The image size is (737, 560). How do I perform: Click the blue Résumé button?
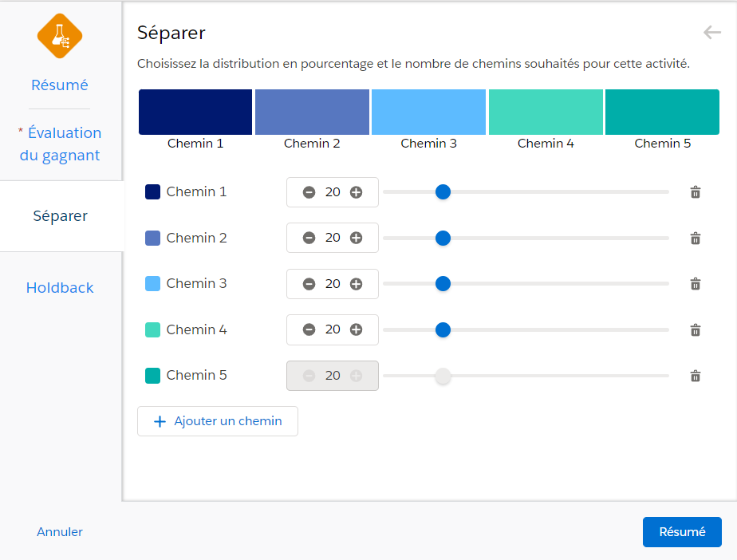point(682,532)
